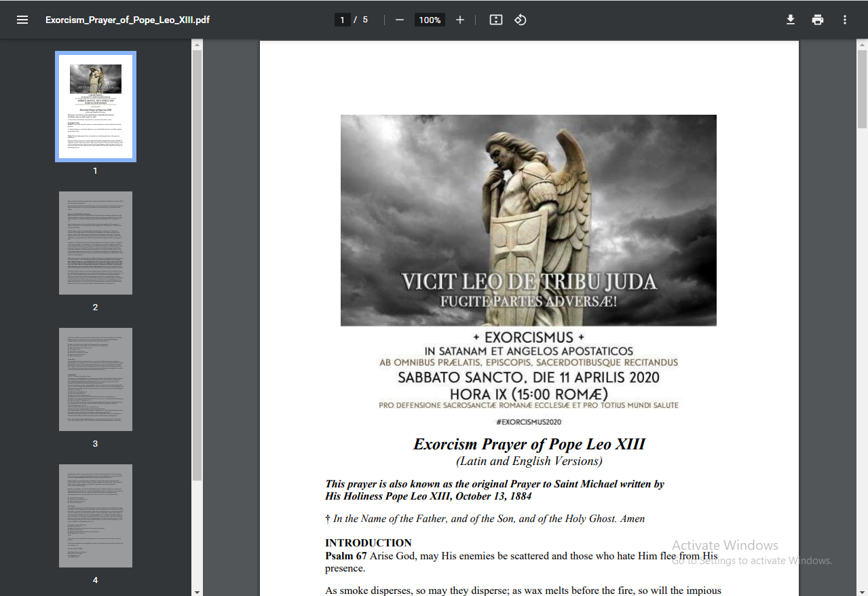
Task: Print the document
Action: [818, 20]
